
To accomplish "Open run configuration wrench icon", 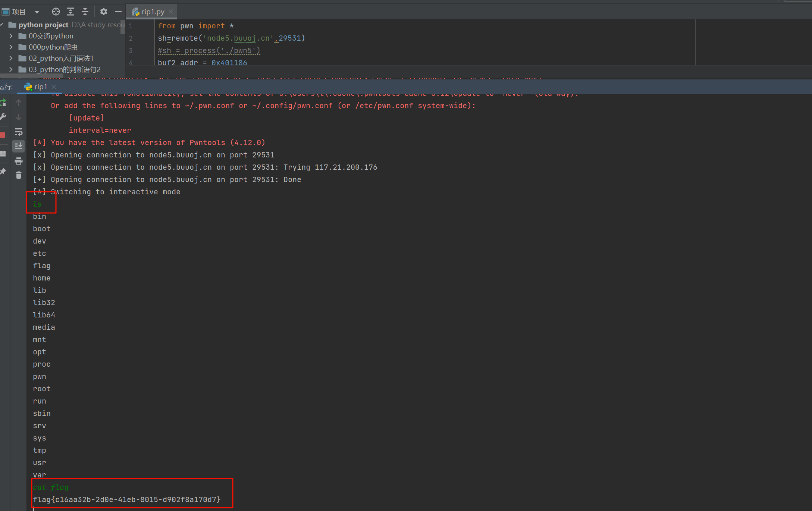I will (3, 117).
